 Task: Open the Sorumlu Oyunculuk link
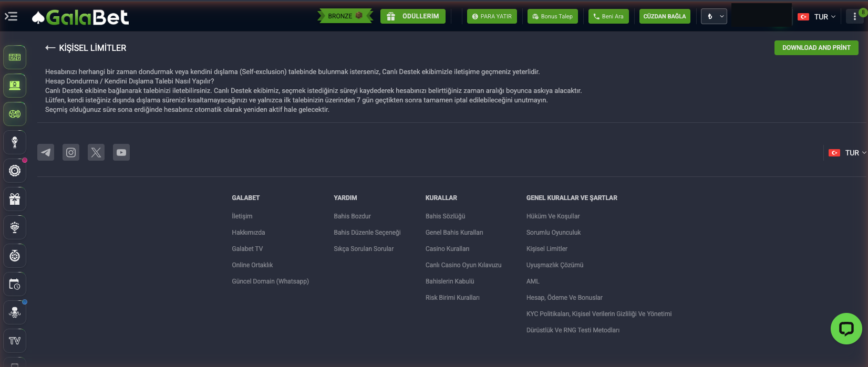click(x=554, y=233)
